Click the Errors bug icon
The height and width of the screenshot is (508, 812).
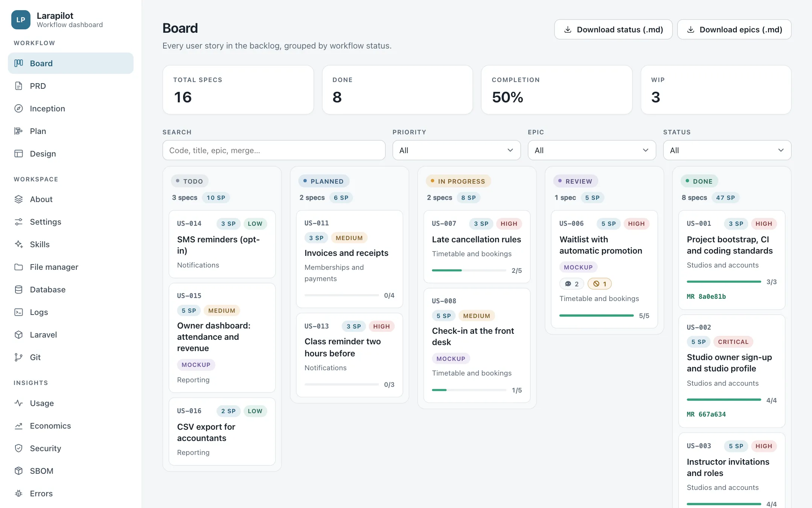pos(19,493)
